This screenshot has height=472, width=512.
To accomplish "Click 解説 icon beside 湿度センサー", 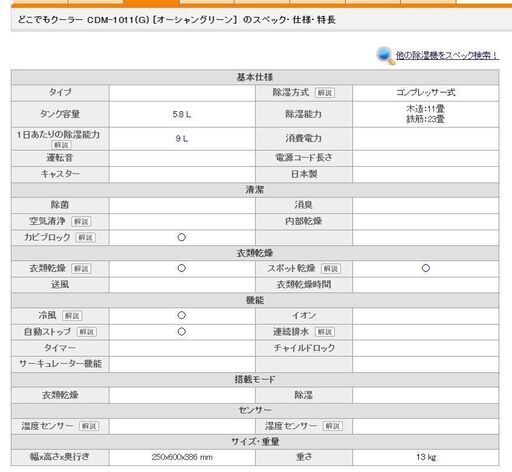I will coord(333,426).
